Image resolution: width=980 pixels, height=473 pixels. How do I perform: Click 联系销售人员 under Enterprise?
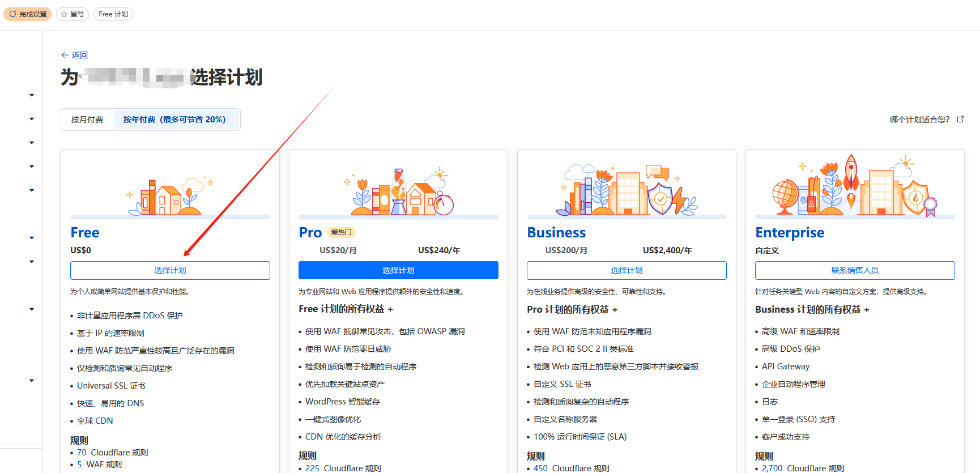[855, 270]
